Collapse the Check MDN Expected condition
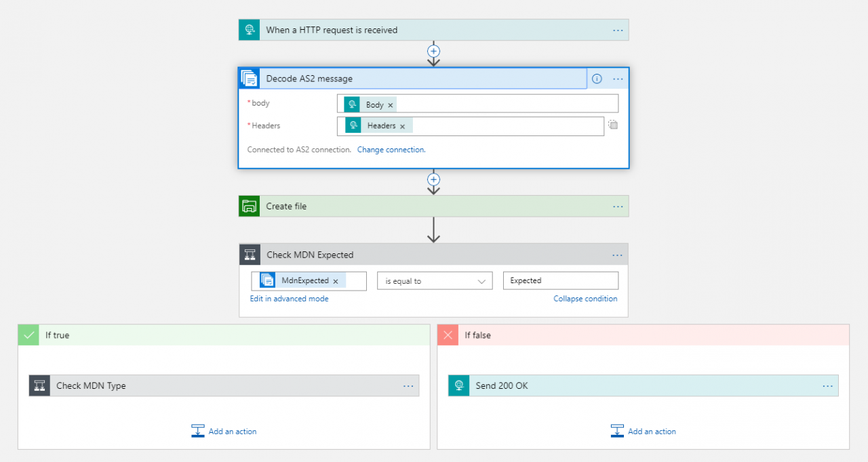This screenshot has height=462, width=868. click(x=585, y=298)
